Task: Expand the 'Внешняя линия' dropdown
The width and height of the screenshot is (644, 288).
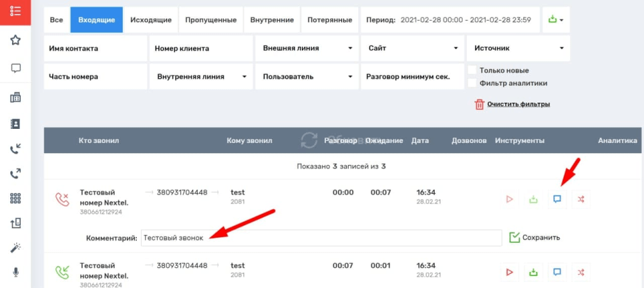Action: 305,48
